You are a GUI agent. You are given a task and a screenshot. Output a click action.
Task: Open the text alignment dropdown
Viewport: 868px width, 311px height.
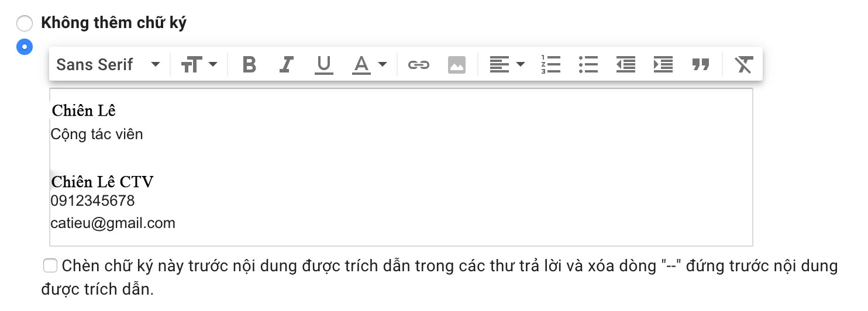click(507, 64)
